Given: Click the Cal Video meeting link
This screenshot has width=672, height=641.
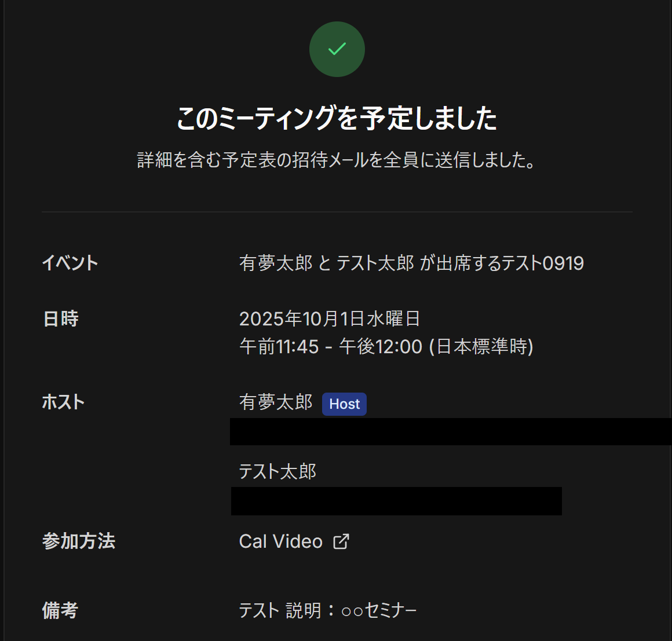Looking at the screenshot, I should (x=281, y=541).
